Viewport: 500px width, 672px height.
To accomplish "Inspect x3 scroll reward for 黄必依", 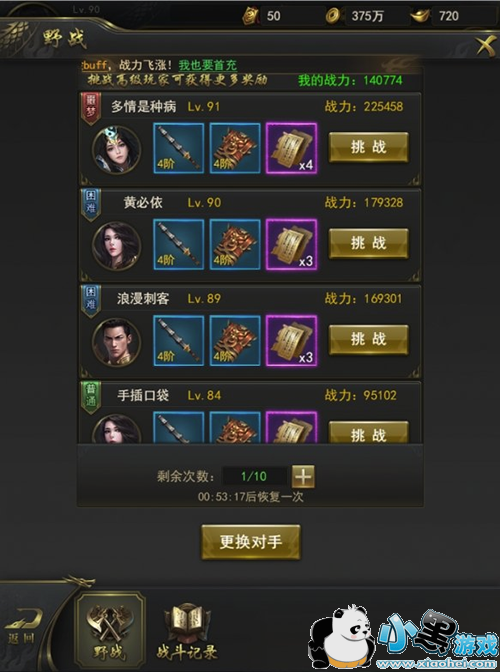I will tap(291, 244).
